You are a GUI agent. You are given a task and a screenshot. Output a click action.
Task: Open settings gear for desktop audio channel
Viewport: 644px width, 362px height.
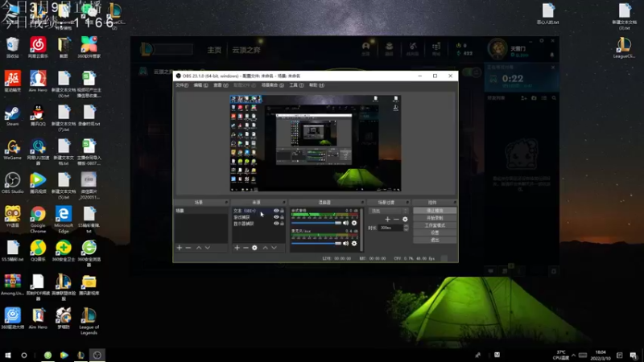354,224
